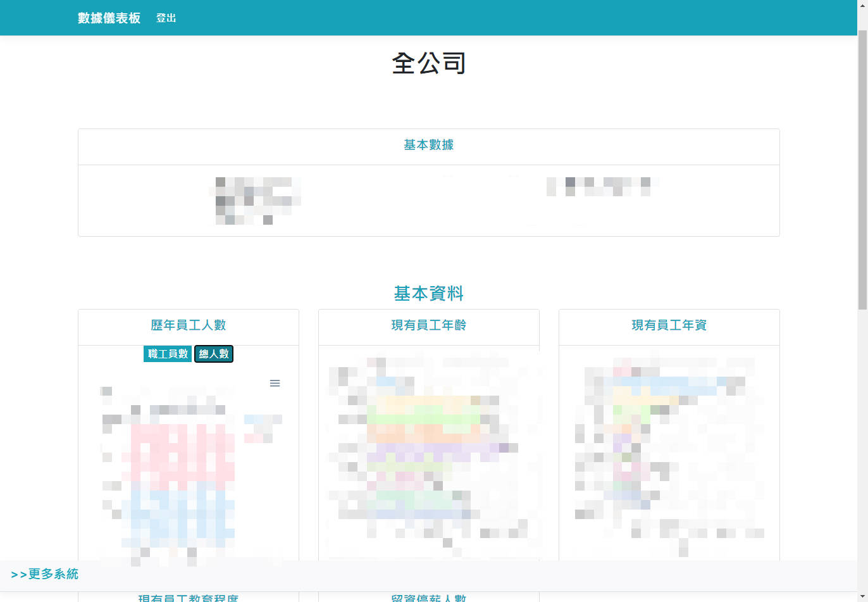The height and width of the screenshot is (602, 868).
Task: Open the 數據儀表板 home link
Action: [109, 18]
